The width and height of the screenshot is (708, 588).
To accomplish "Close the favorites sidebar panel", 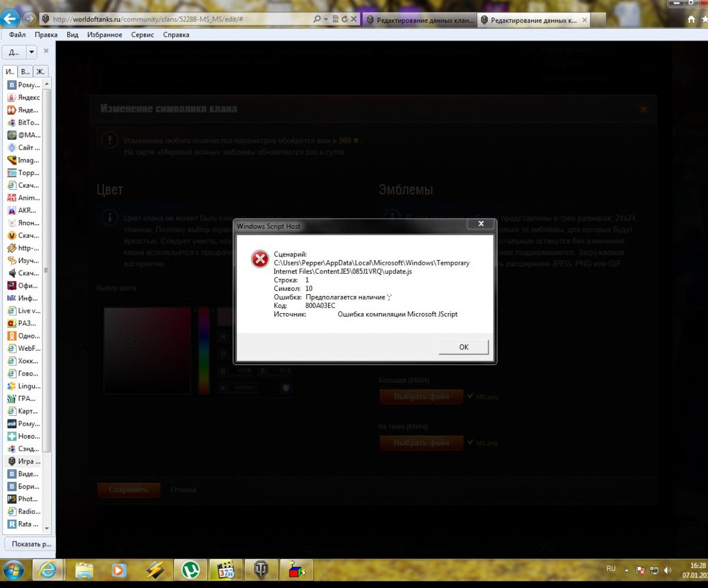I will (x=46, y=51).
